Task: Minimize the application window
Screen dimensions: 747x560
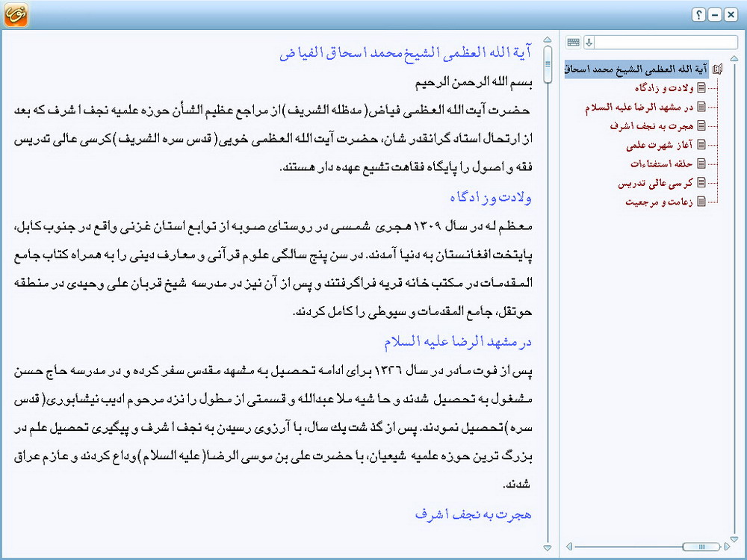Action: [x=715, y=15]
